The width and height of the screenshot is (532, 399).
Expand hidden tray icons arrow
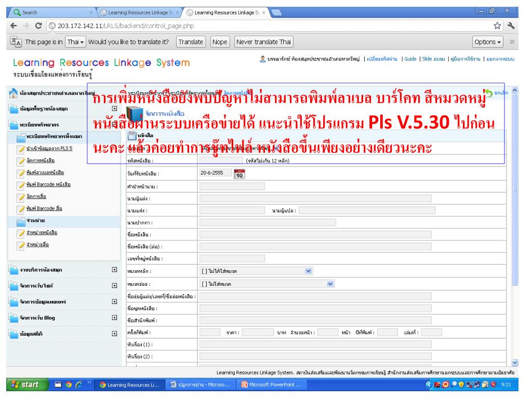[429, 384]
